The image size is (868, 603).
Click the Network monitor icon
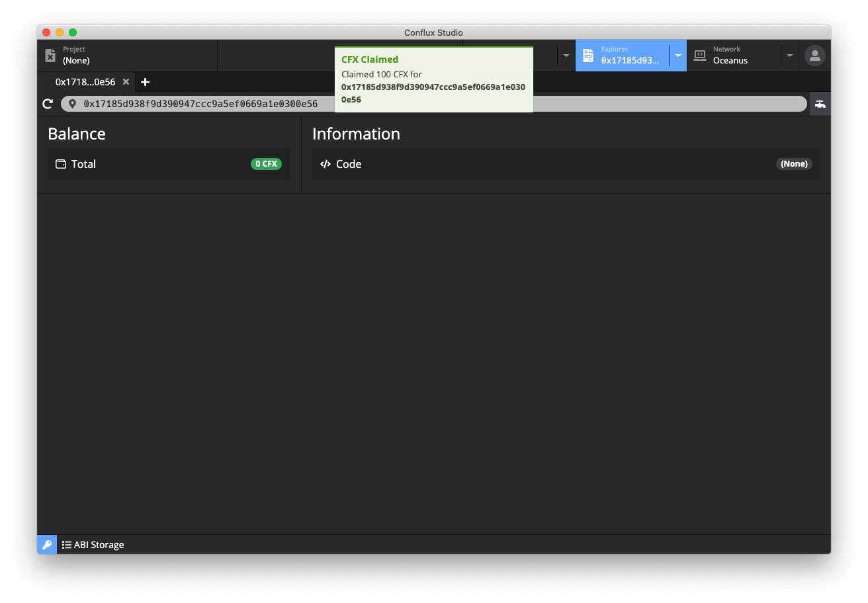pos(699,56)
